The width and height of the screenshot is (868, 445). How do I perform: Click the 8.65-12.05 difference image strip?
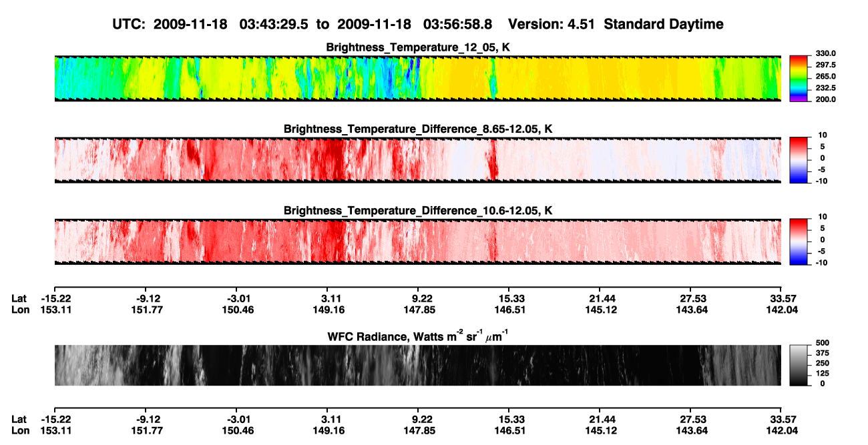417,159
